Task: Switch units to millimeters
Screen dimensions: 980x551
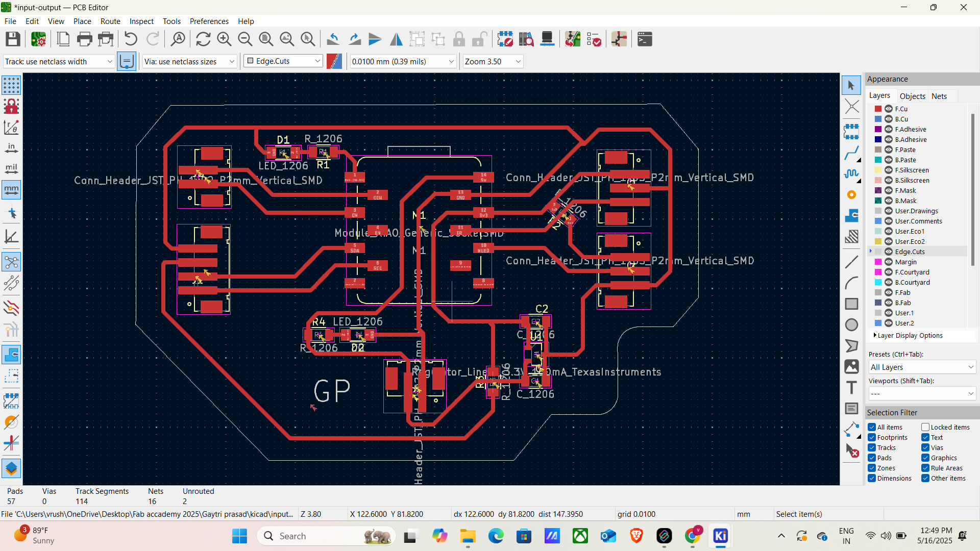Action: 11,190
